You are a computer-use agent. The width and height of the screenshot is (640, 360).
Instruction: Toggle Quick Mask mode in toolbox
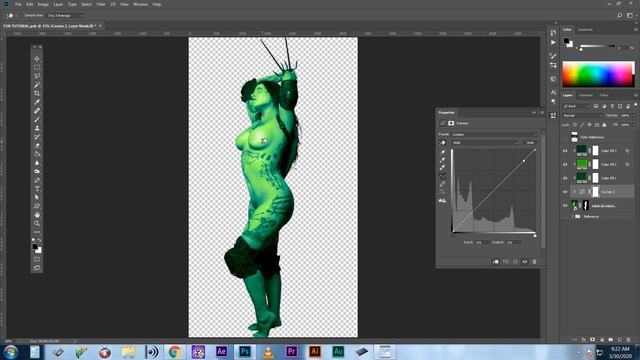point(37,259)
